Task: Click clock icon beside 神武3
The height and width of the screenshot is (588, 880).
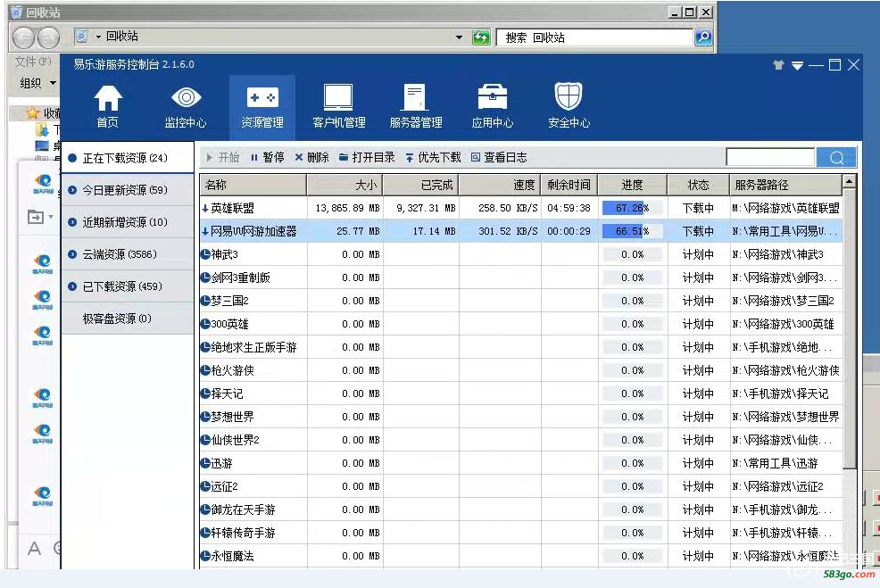Action: 205,254
